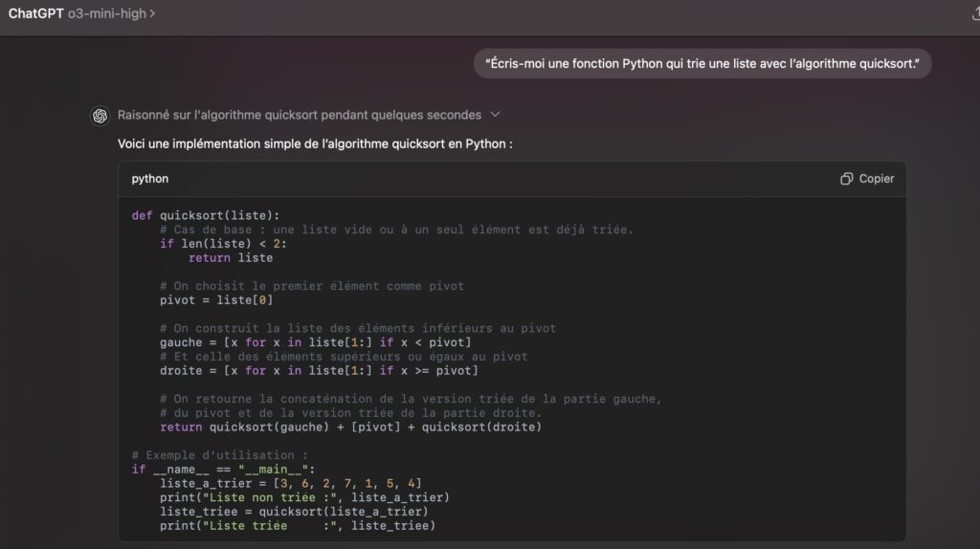
Task: Click the '# Exemple d'utilisation :' comment
Action: pos(219,455)
